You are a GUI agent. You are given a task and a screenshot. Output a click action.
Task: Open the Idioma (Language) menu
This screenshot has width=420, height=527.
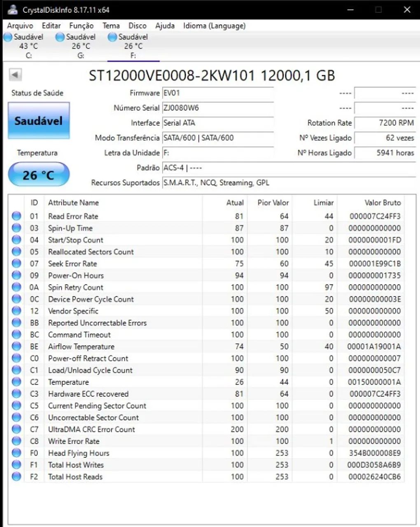215,26
